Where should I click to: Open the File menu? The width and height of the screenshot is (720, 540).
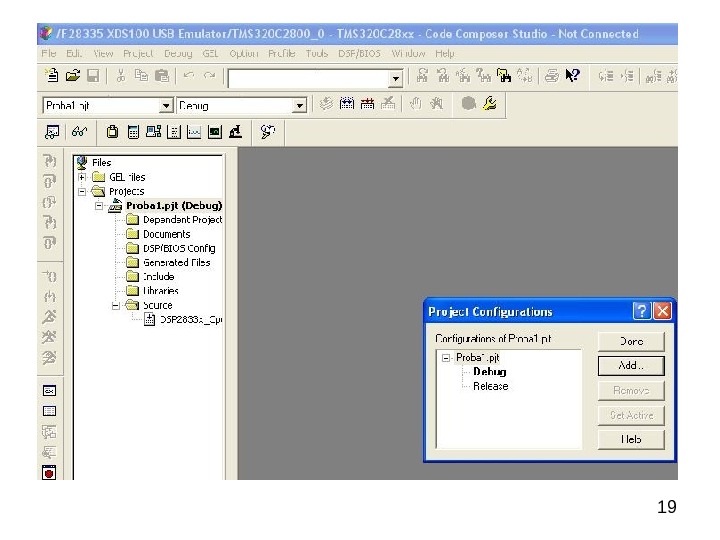tap(49, 54)
